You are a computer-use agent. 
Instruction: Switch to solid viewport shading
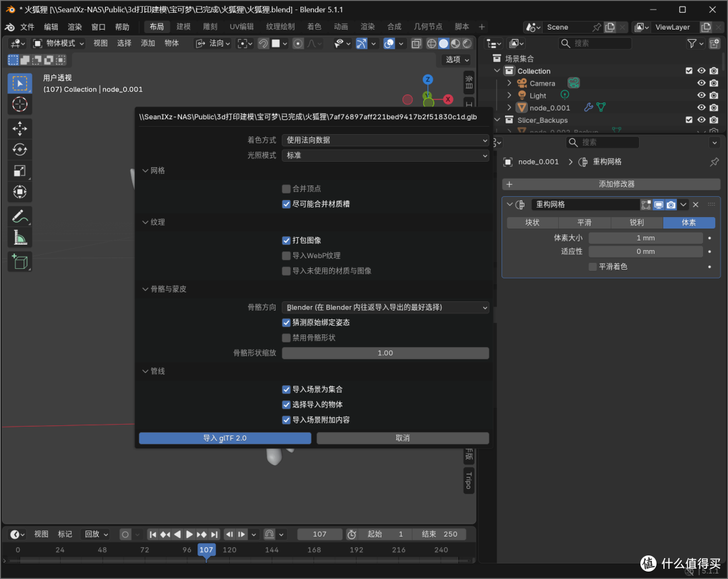click(x=444, y=43)
